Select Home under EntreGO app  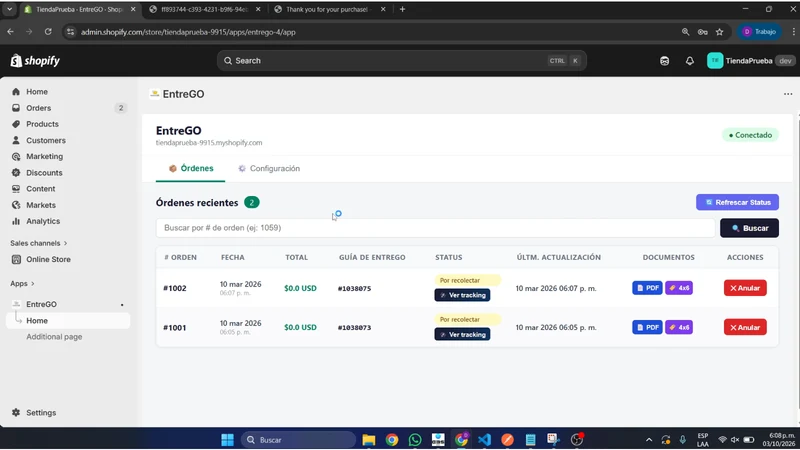37,321
